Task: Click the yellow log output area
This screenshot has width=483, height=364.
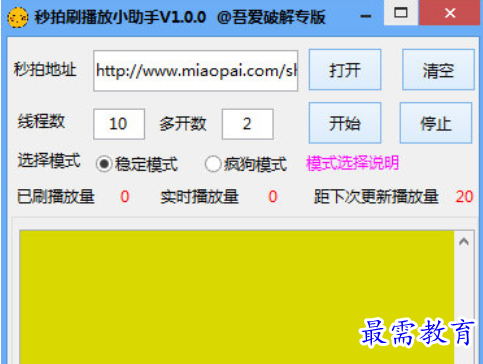Action: point(237,297)
